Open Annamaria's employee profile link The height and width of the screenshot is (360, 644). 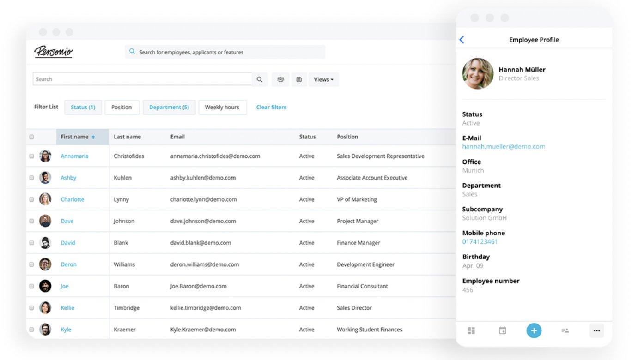pos(74,156)
